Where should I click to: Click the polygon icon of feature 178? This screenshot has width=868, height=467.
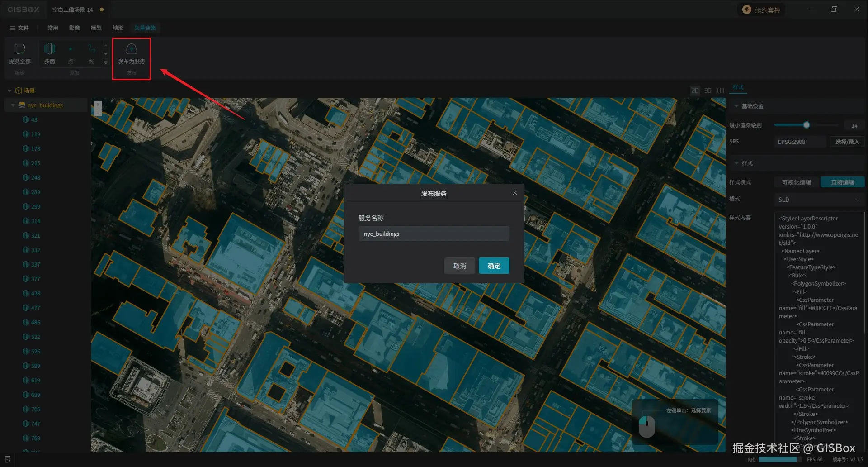pyautogui.click(x=26, y=148)
